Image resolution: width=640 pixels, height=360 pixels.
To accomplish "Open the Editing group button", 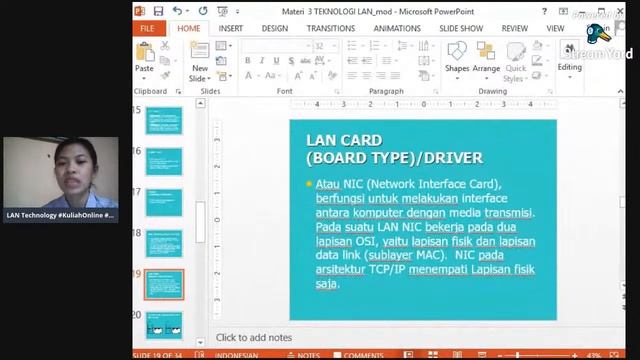I will click(569, 60).
